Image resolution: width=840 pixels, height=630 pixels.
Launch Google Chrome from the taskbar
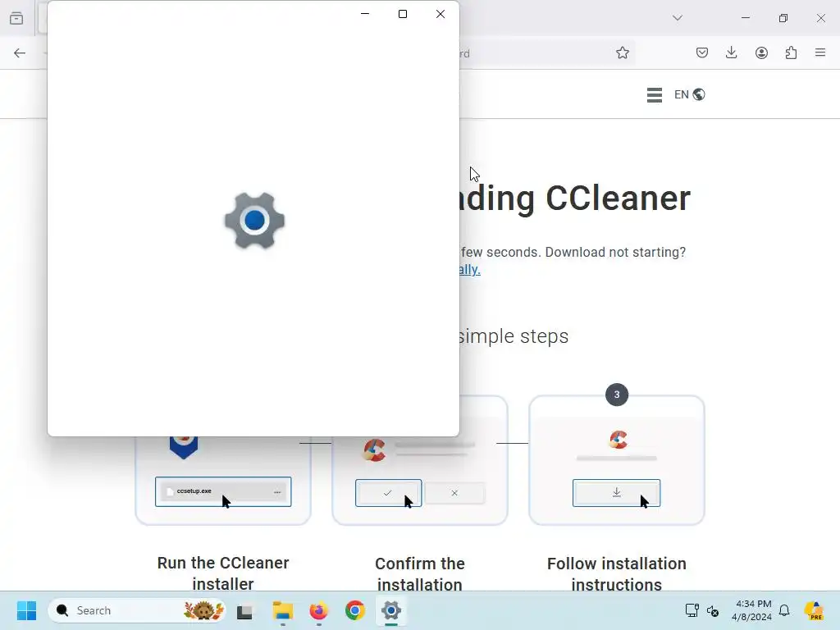354,610
